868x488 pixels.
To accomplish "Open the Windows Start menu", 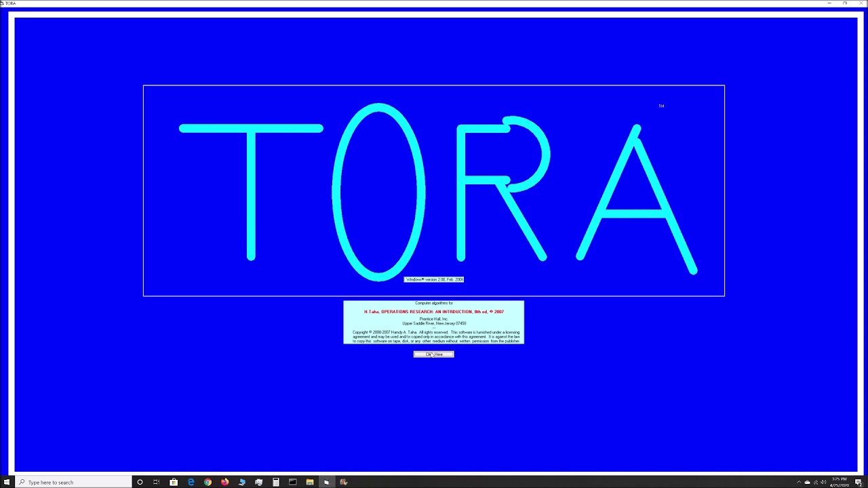I will (x=7, y=482).
